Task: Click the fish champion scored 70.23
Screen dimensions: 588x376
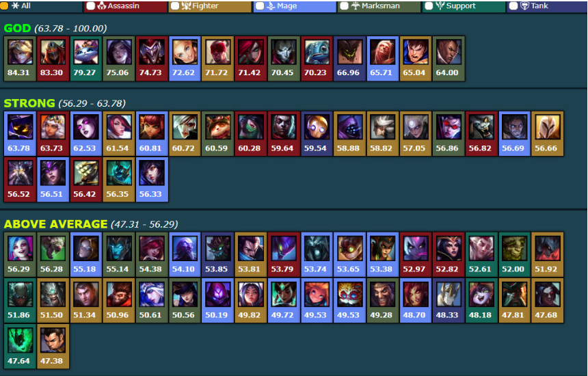Action: tap(317, 59)
